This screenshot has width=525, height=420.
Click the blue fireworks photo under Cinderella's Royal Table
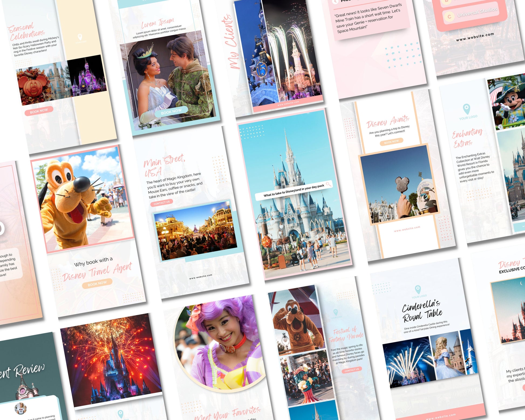(x=409, y=362)
